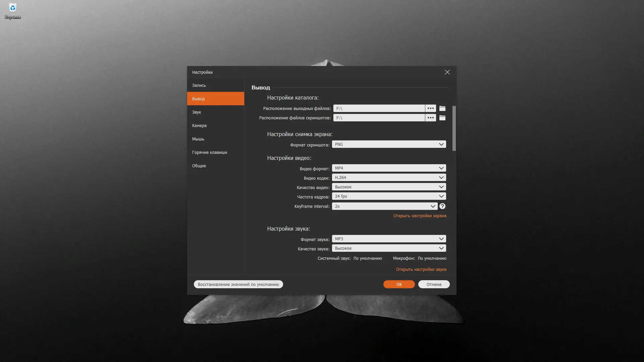This screenshot has width=644, height=362.
Task: Expand the Keyframe interval 2s dropdown
Action: pos(384,206)
